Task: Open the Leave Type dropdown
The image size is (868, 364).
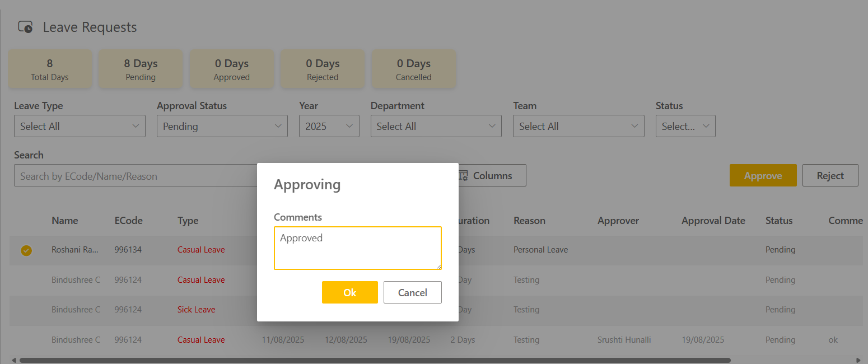Action: point(80,127)
